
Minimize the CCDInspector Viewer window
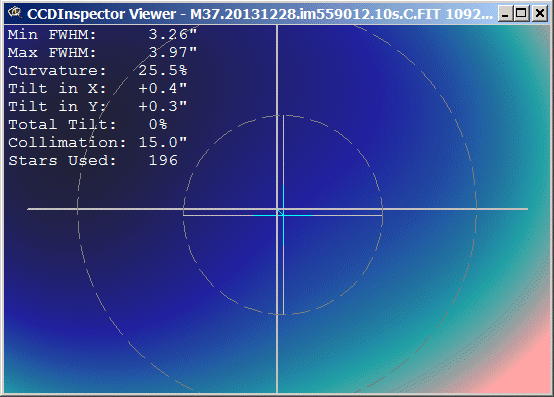pos(505,14)
